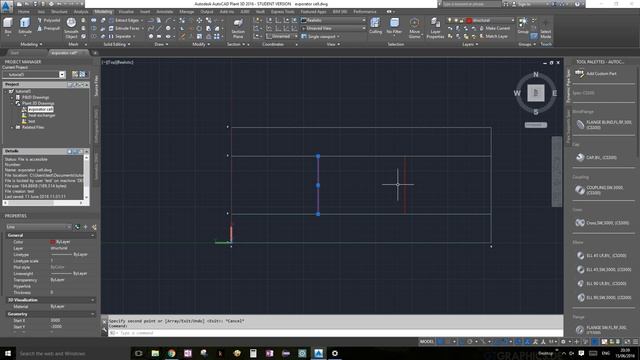
Task: Select ELL 45 LR BV palette item
Action: (601, 256)
